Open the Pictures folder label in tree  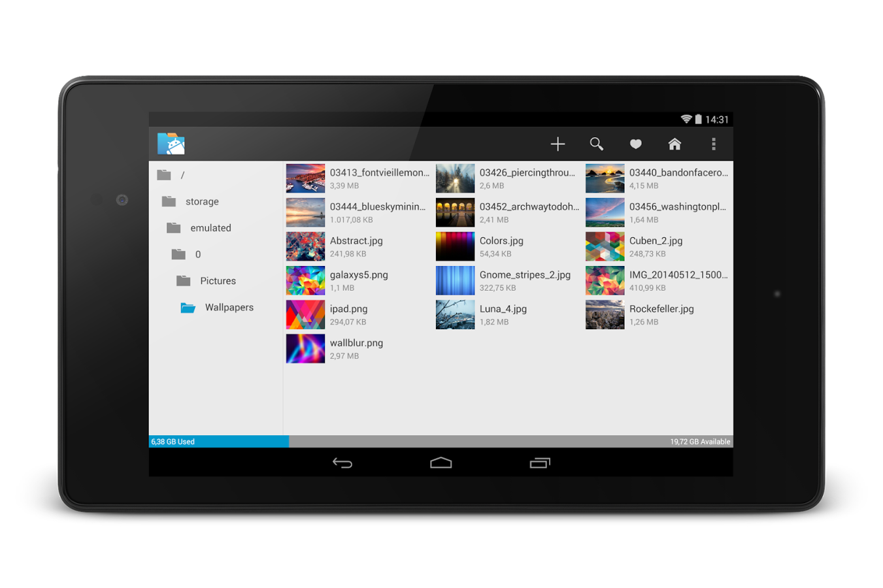(218, 281)
